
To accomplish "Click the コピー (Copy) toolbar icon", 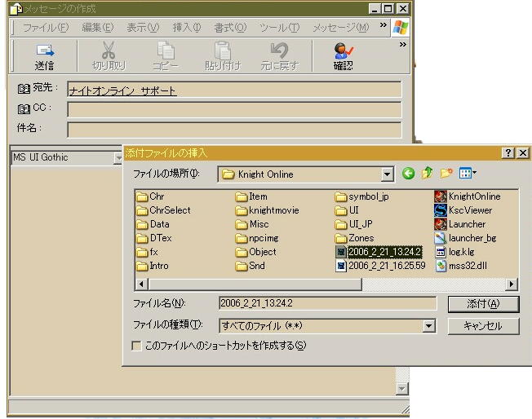I will (166, 51).
